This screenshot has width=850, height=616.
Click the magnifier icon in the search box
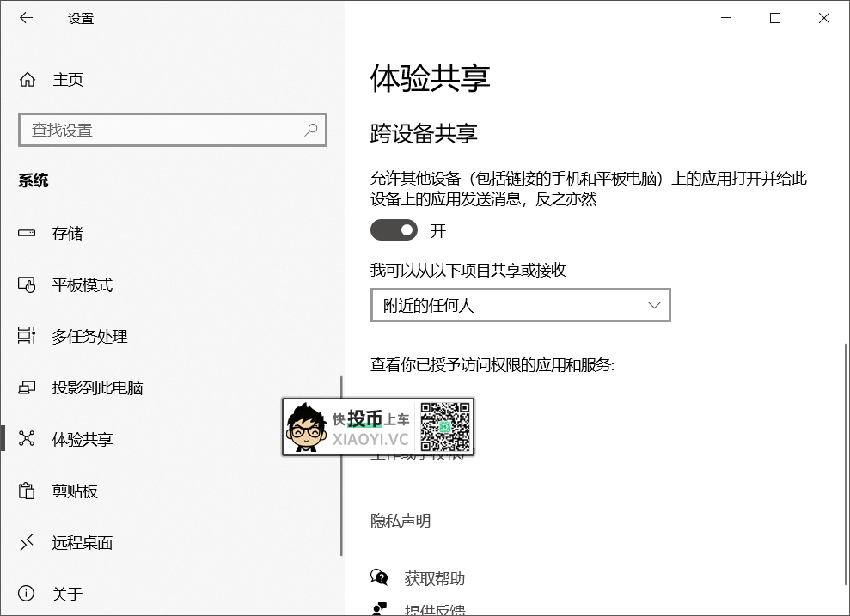tap(310, 129)
